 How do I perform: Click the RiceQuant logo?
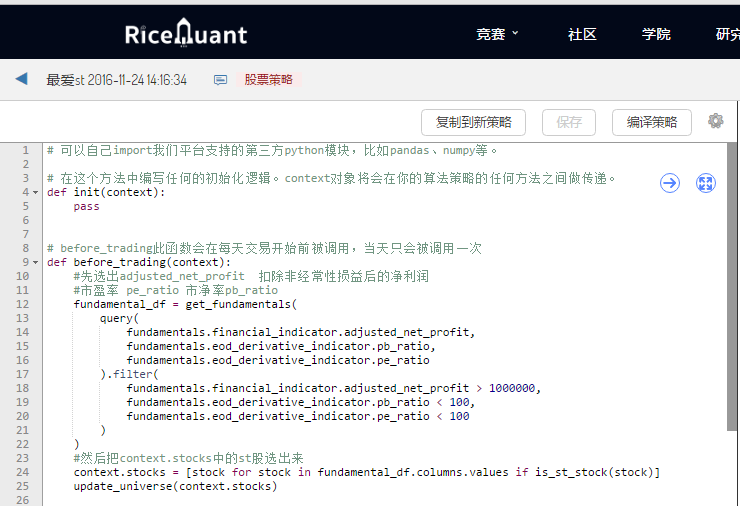(x=185, y=33)
